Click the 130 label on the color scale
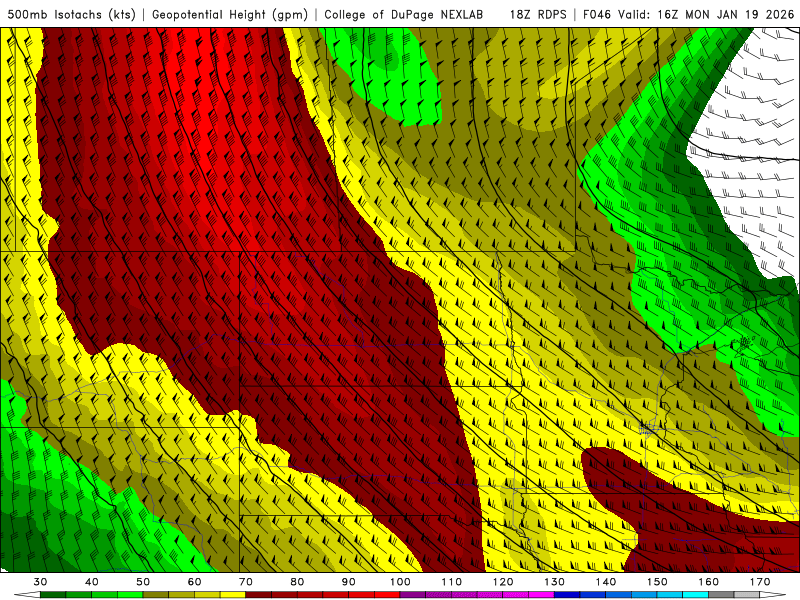Viewport: 800px width, 600px height. [x=554, y=582]
